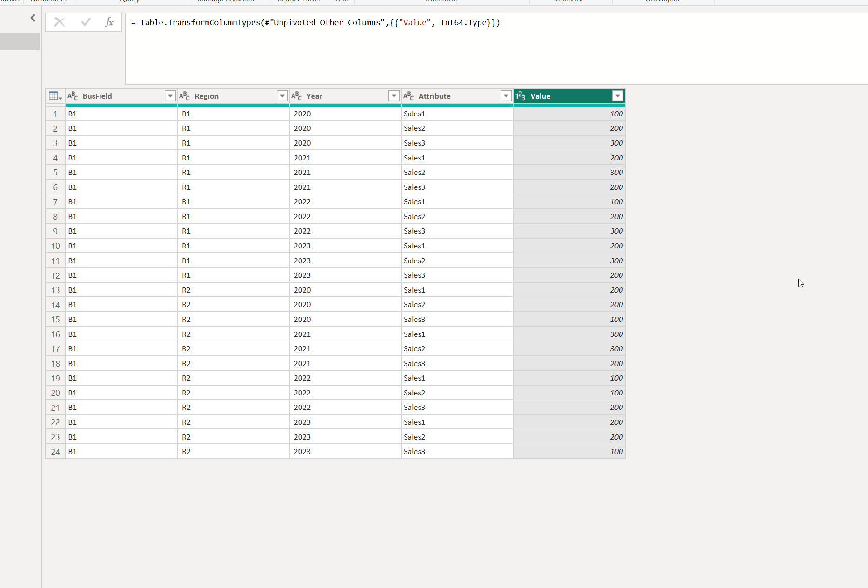The width and height of the screenshot is (868, 588).
Task: Select row number 12 header
Action: coord(55,275)
